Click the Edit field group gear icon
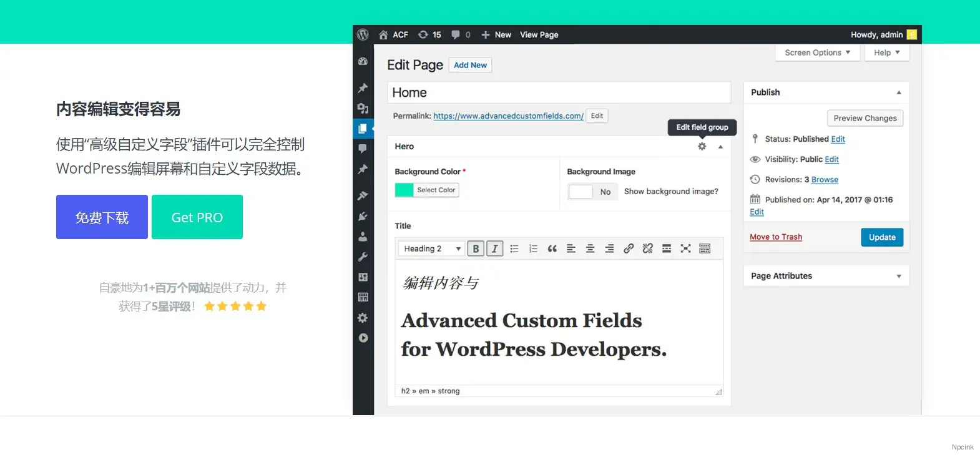Screen dimensions: 980x457 point(702,146)
